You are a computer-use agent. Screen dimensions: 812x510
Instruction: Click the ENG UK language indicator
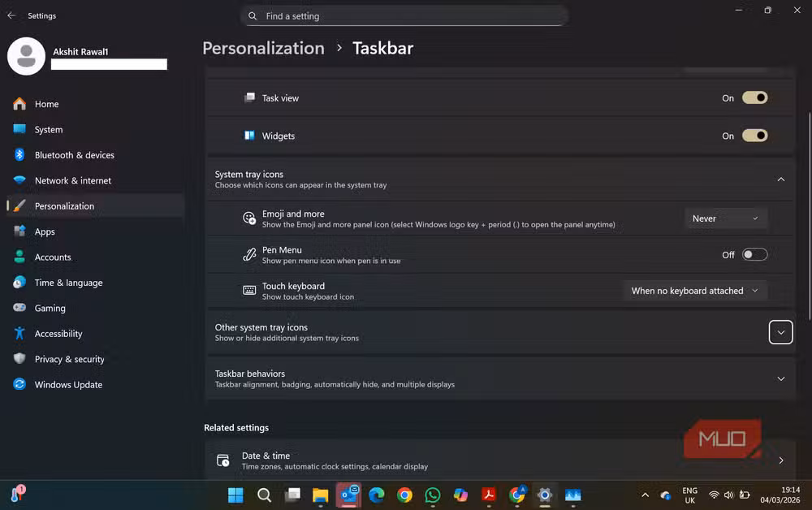689,495
